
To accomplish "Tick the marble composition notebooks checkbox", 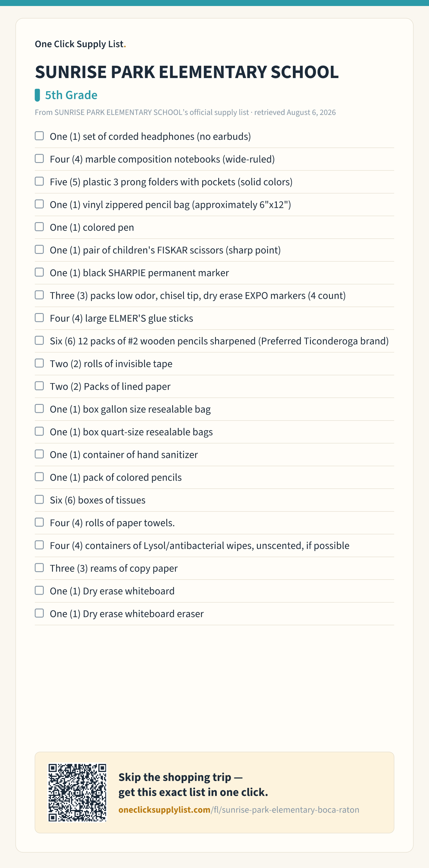I will pyautogui.click(x=39, y=158).
